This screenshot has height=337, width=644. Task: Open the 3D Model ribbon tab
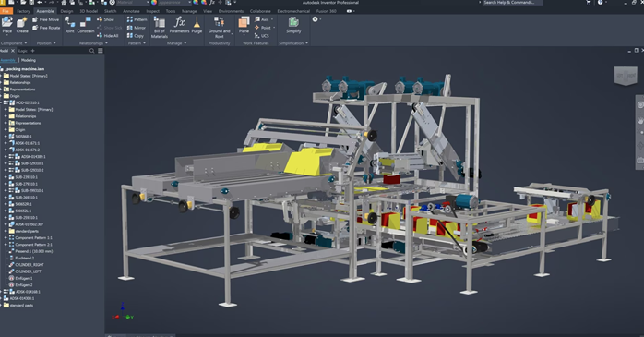click(89, 11)
